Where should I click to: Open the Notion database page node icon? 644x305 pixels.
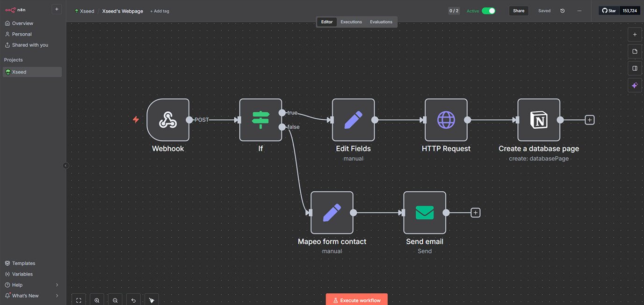(x=539, y=120)
